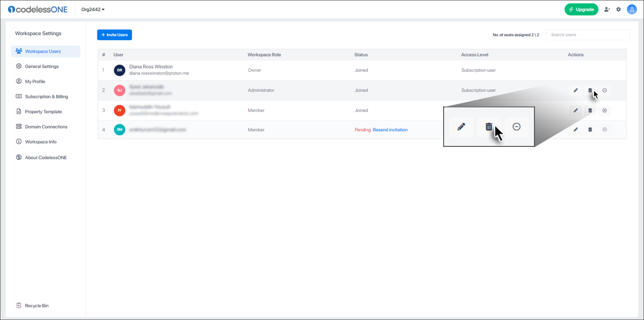Click inside the Search users field
Image resolution: width=644 pixels, height=320 pixels.
point(587,35)
